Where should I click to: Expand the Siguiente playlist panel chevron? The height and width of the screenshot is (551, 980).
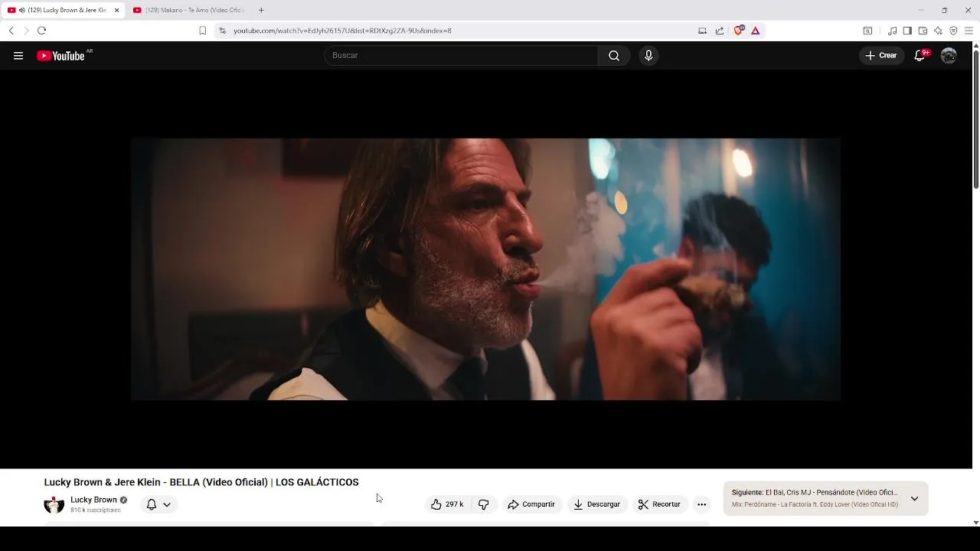point(914,498)
